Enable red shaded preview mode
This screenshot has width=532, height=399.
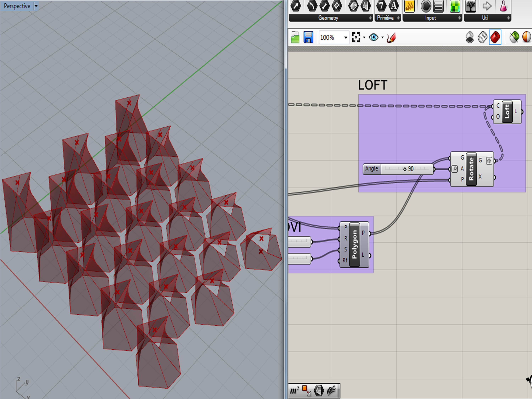495,38
